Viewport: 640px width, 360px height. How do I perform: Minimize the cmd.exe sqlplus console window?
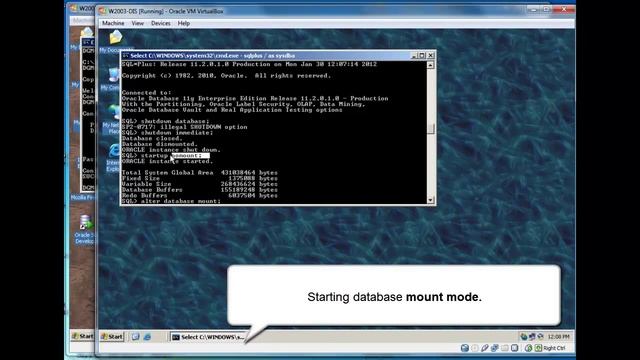coord(414,56)
